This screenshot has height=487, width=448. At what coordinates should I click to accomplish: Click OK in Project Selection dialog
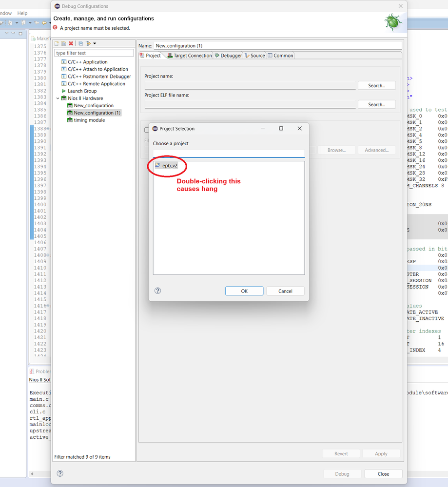pos(244,291)
